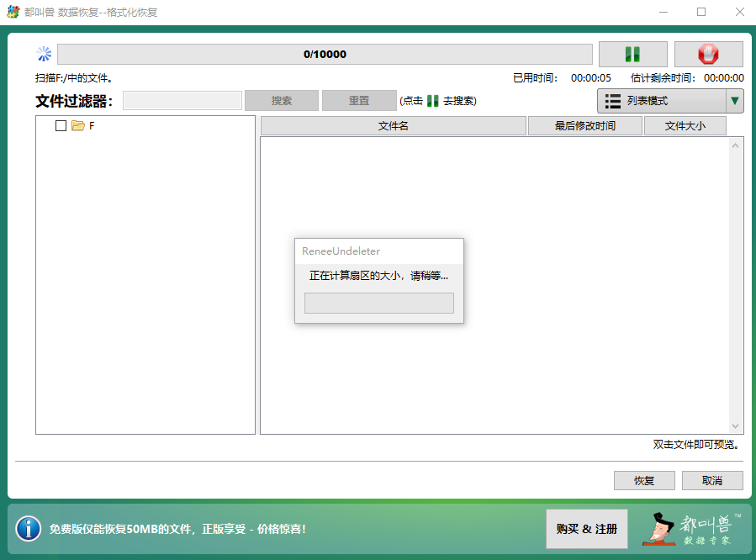Click the 免费版仅能恢复50MB banner text
756x560 pixels.
coord(177,529)
